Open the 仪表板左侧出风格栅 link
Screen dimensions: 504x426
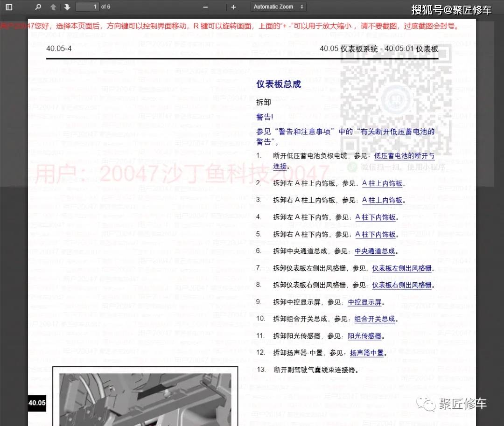[x=401, y=268]
